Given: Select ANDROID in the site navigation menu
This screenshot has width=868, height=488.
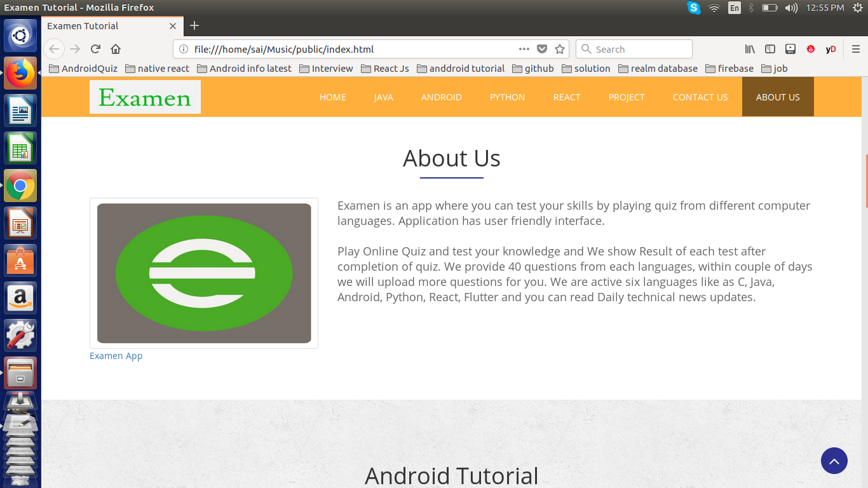Looking at the screenshot, I should coord(441,97).
